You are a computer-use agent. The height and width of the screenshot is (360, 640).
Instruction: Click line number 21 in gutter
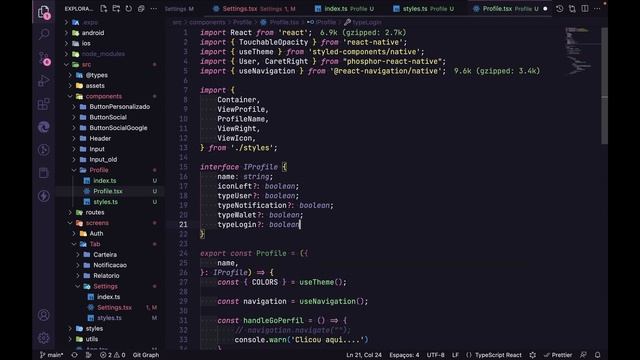[x=183, y=224]
